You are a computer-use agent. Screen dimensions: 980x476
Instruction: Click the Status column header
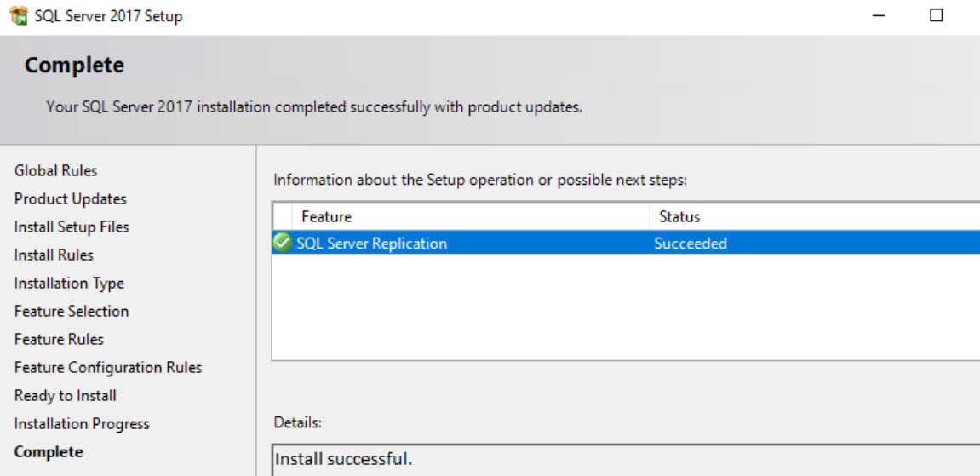tap(814, 217)
